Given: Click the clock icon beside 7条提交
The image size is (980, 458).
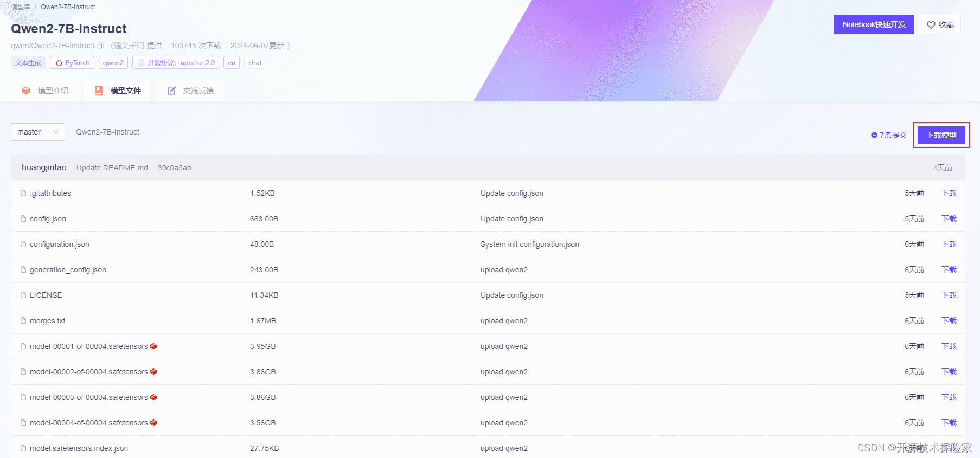Looking at the screenshot, I should (x=874, y=135).
